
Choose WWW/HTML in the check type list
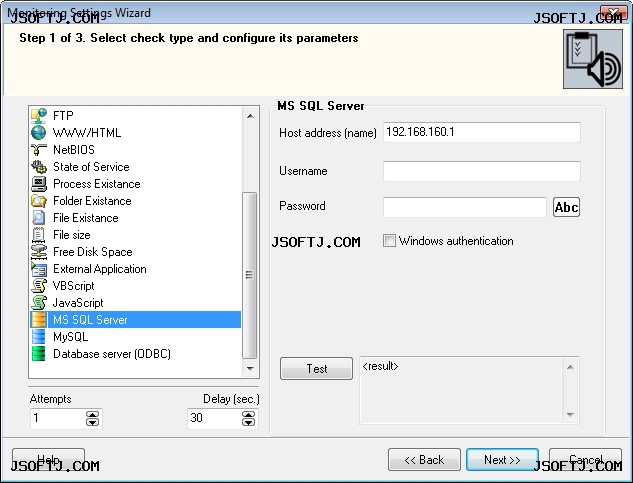tap(87, 133)
